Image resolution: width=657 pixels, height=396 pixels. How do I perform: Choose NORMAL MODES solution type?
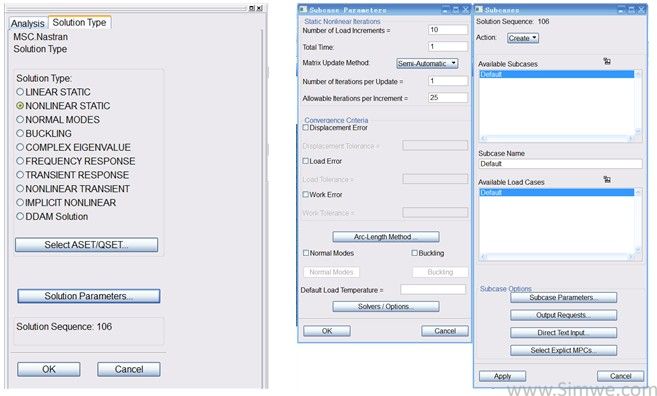[x=58, y=119]
